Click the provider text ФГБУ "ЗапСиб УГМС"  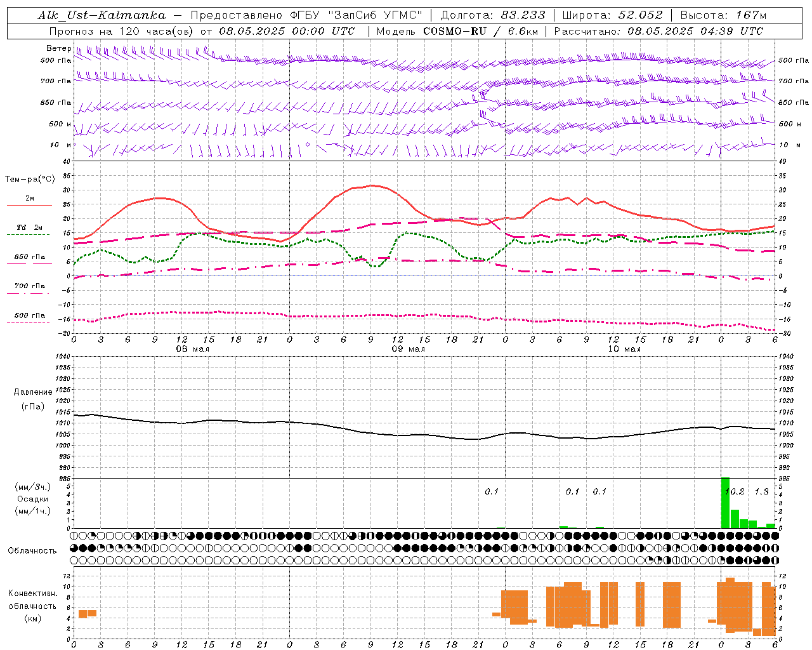tap(357, 15)
